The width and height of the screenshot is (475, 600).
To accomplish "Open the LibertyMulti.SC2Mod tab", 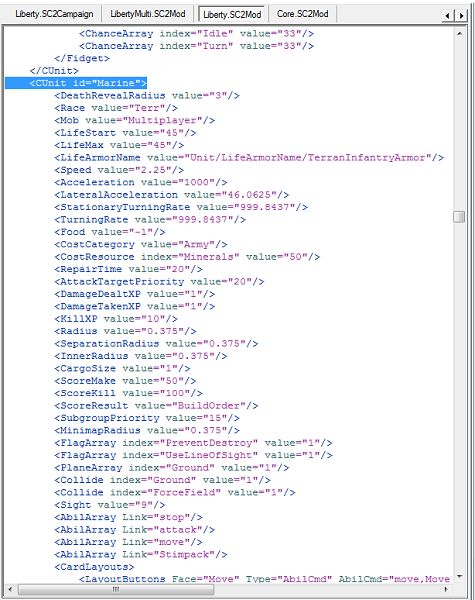I will tap(148, 14).
